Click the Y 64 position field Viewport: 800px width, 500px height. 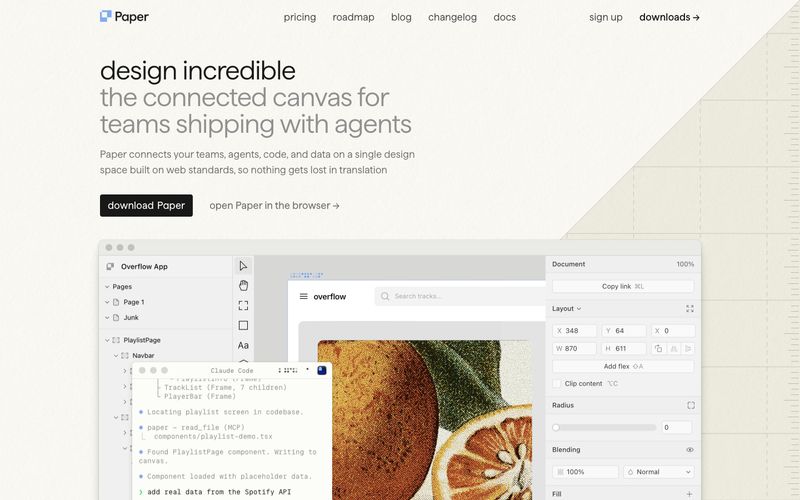tap(623, 331)
